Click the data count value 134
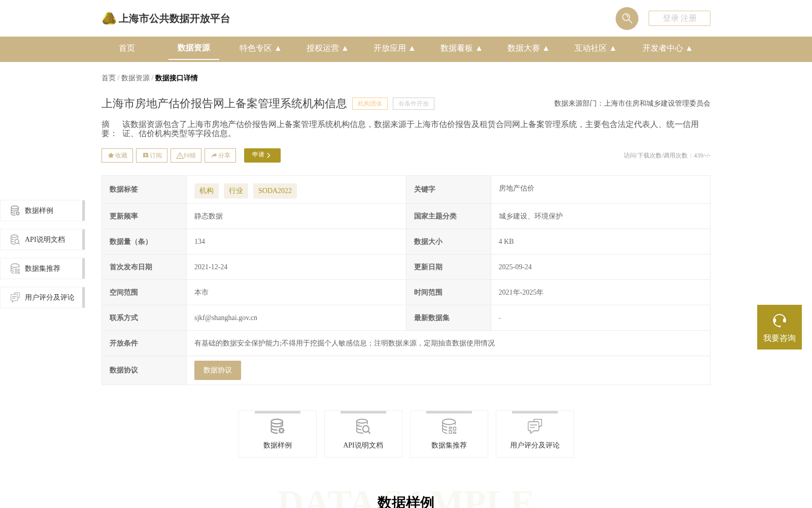 [199, 242]
